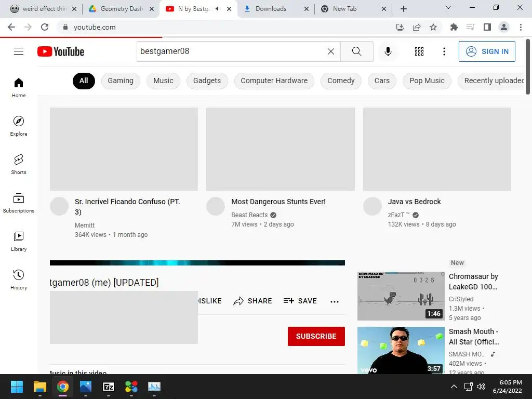532x399 pixels.
Task: Mute the N by Bestgamer tab audio icon
Action: 218,9
